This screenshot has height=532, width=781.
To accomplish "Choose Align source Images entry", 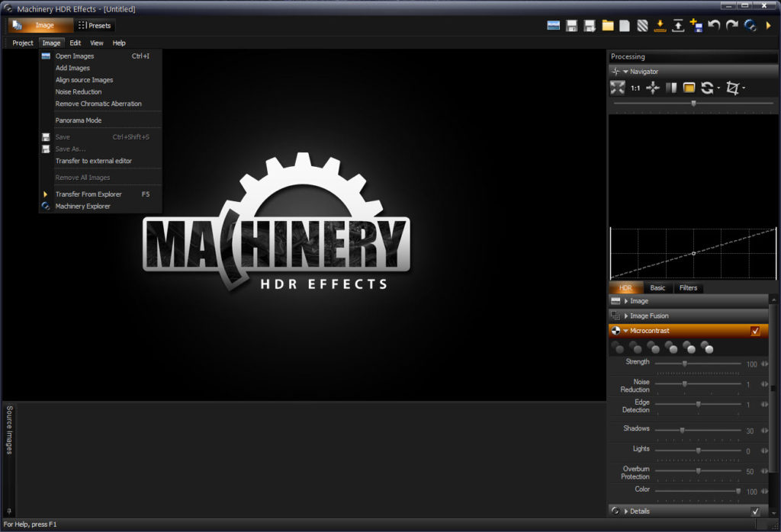I will coord(101,80).
